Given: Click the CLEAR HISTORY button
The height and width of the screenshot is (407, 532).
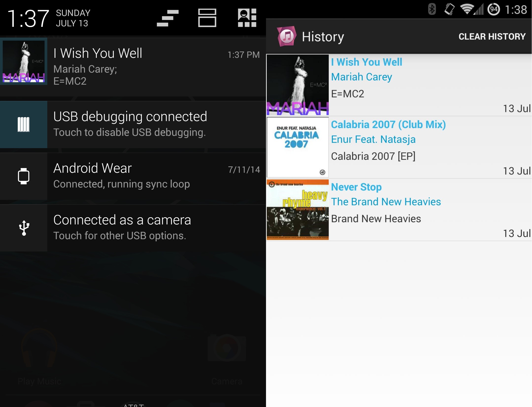Looking at the screenshot, I should coord(492,37).
